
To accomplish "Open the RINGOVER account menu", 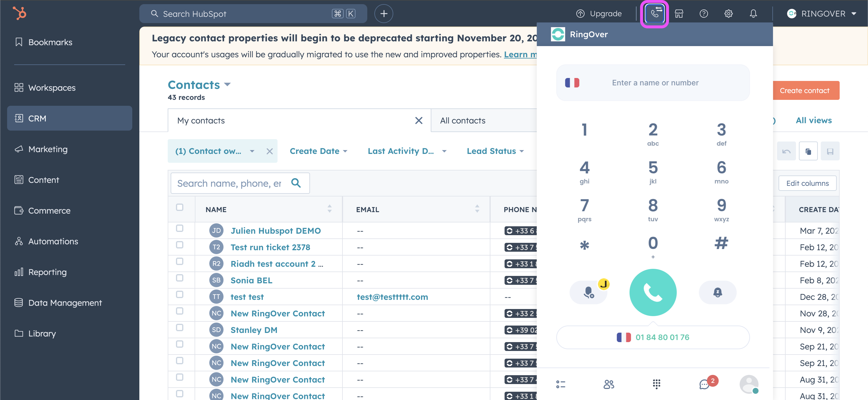I will pos(821,14).
